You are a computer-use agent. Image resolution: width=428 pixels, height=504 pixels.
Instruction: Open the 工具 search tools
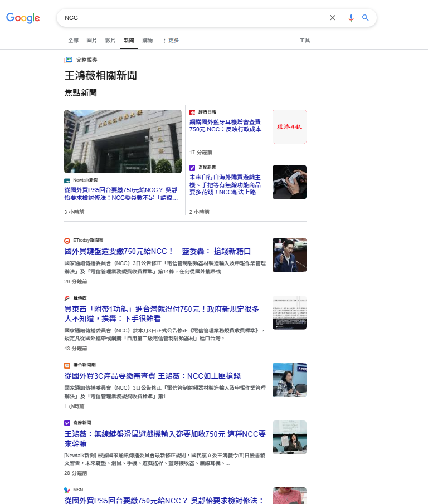304,41
